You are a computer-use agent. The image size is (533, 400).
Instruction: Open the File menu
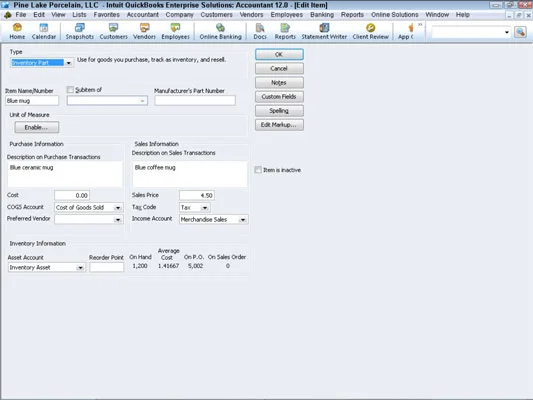(21, 15)
